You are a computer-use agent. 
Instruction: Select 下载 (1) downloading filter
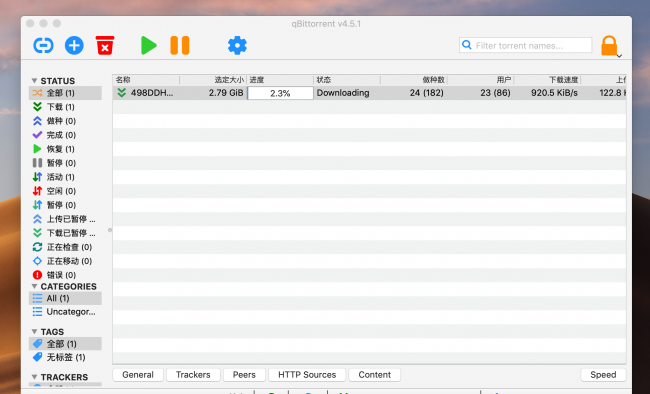pyautogui.click(x=65, y=107)
